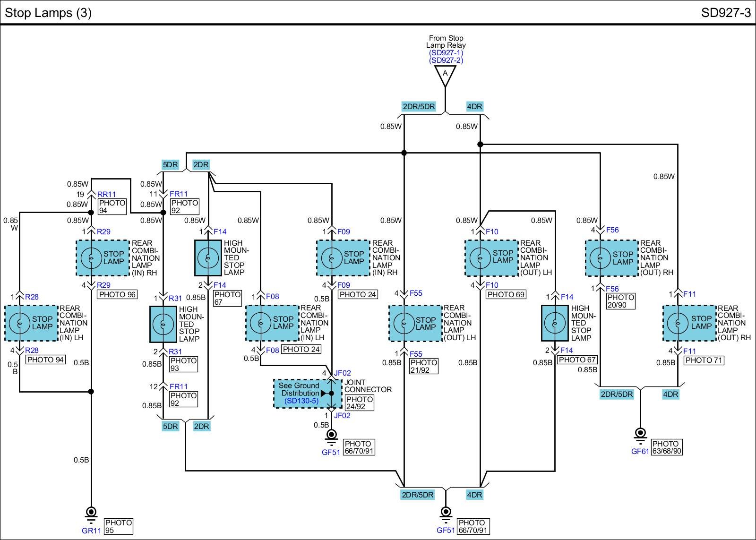This screenshot has height=540, width=756.
Task: Open the SD927-2 diagram link
Action: 446,60
